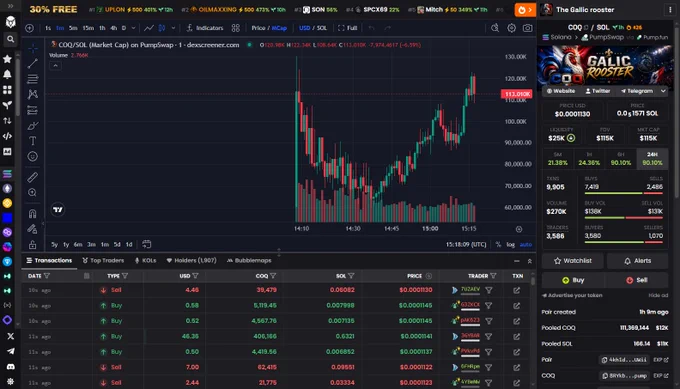Toggle log scale on chart

(510, 245)
